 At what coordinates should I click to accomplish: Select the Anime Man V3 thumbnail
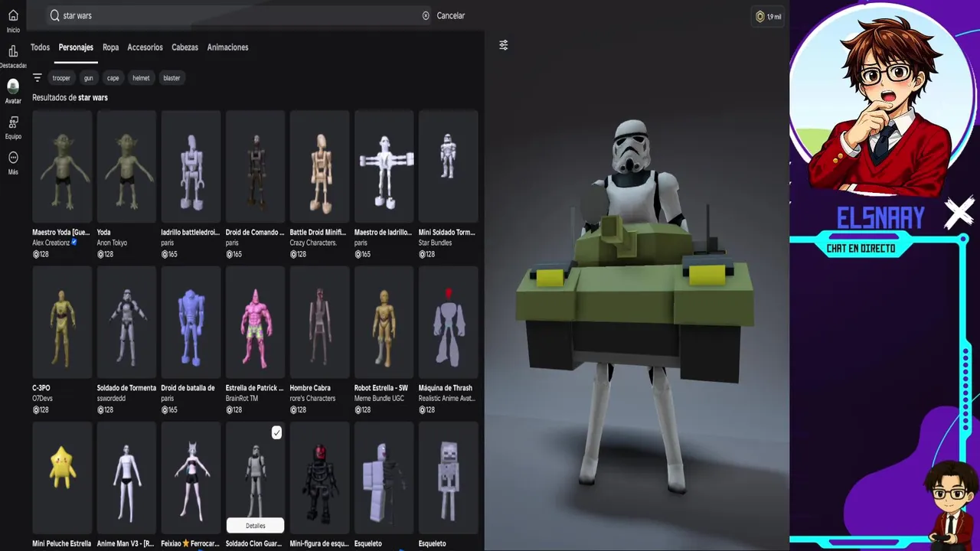[126, 478]
